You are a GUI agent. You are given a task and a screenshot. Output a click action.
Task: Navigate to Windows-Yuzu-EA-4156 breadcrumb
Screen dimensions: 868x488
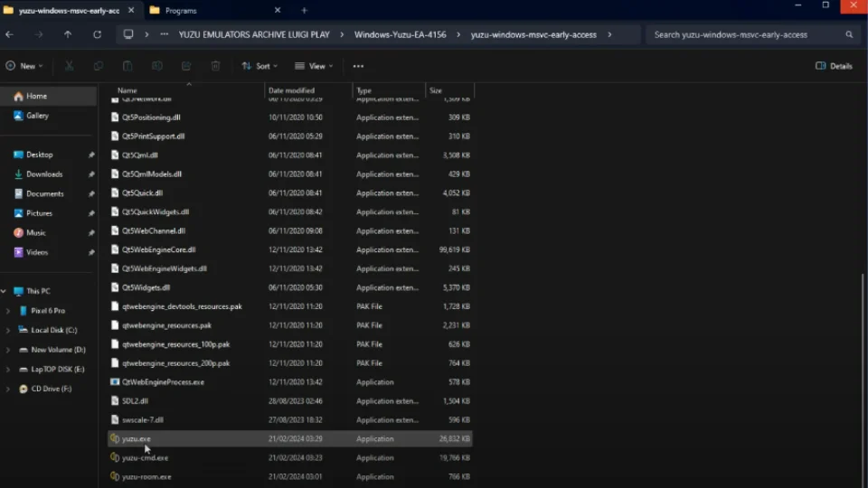pos(401,34)
